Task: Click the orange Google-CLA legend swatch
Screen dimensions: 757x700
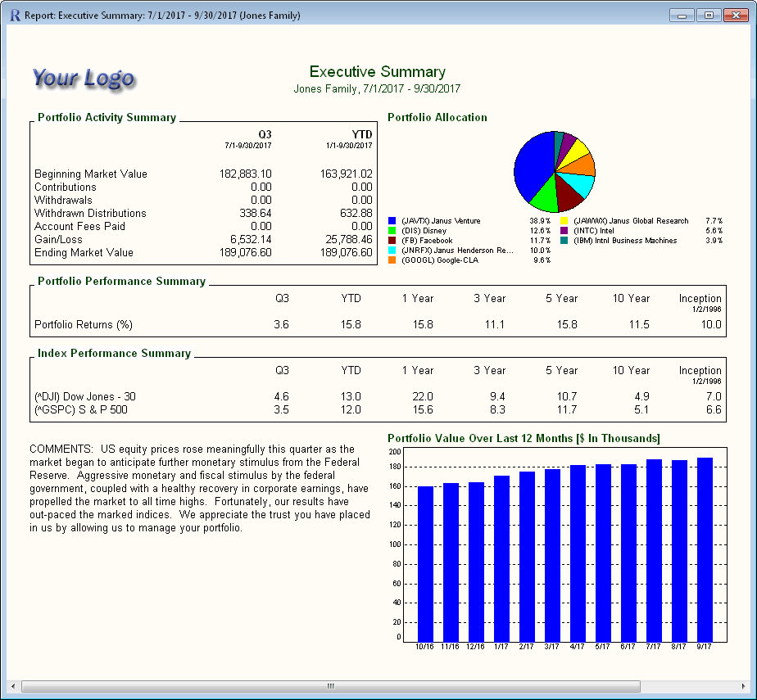Action: [392, 260]
